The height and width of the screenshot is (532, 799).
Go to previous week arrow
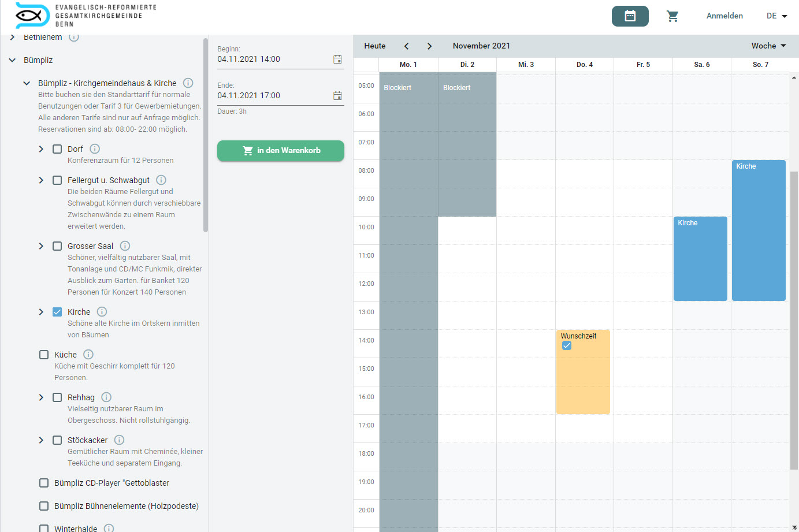pyautogui.click(x=406, y=46)
